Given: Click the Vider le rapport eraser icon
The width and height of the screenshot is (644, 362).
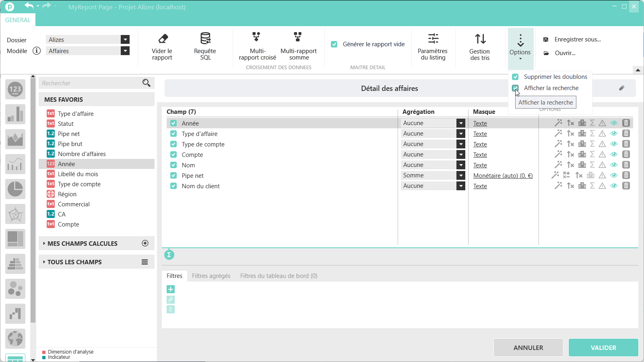Looking at the screenshot, I should (x=163, y=39).
